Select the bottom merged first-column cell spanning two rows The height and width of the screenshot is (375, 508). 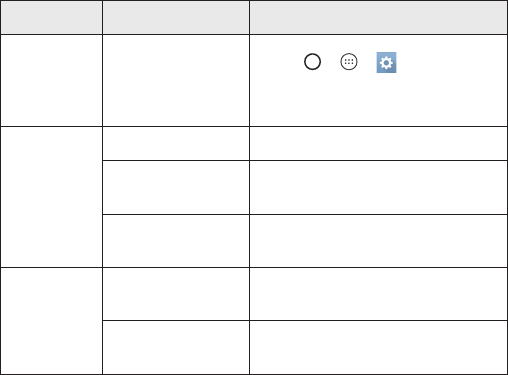click(x=51, y=321)
